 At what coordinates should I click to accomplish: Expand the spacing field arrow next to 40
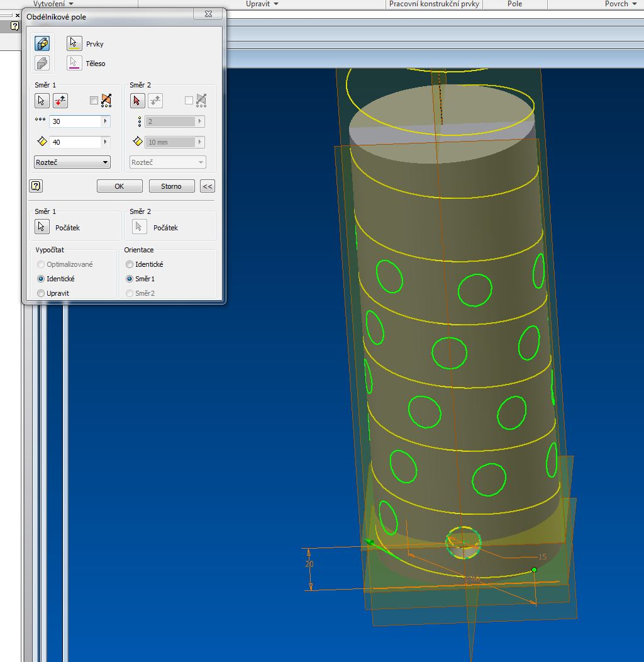coord(106,142)
